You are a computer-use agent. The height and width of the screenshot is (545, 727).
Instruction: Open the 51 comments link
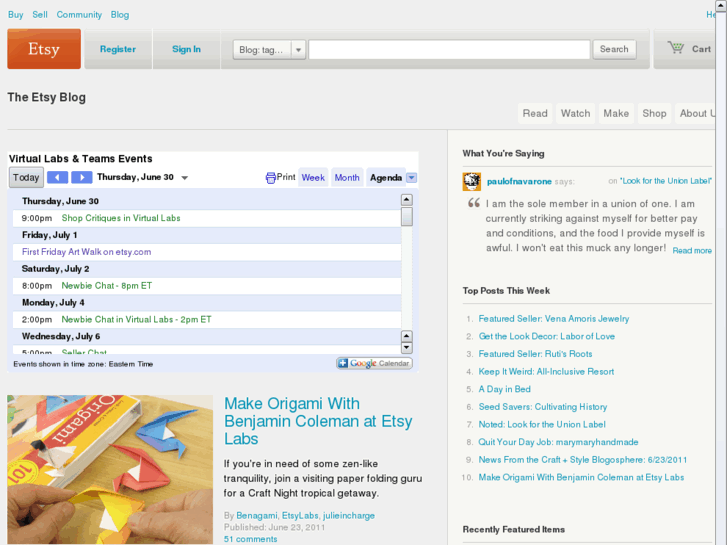pyautogui.click(x=250, y=539)
